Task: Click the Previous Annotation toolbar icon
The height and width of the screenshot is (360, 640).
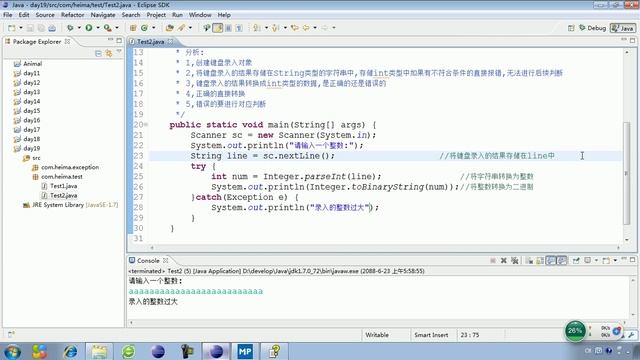Action: tap(276, 28)
